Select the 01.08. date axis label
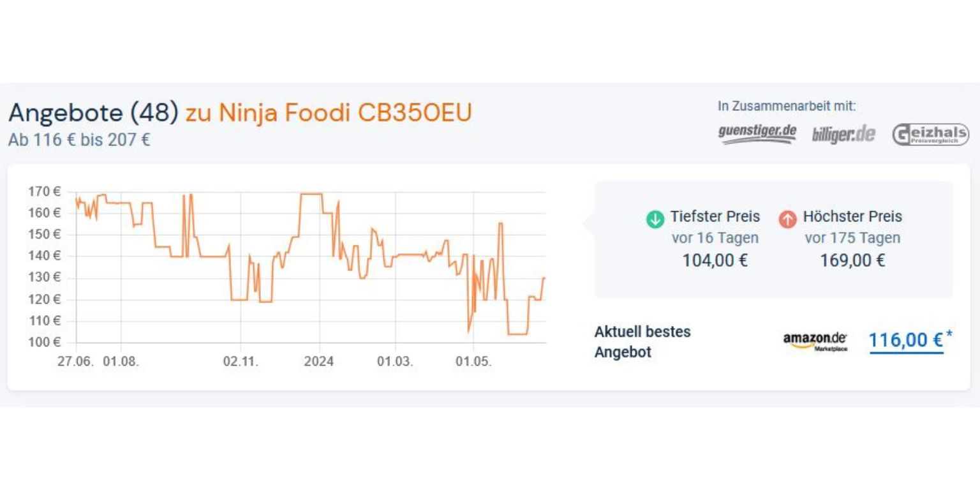Screen dimensions: 980x490 [x=121, y=362]
